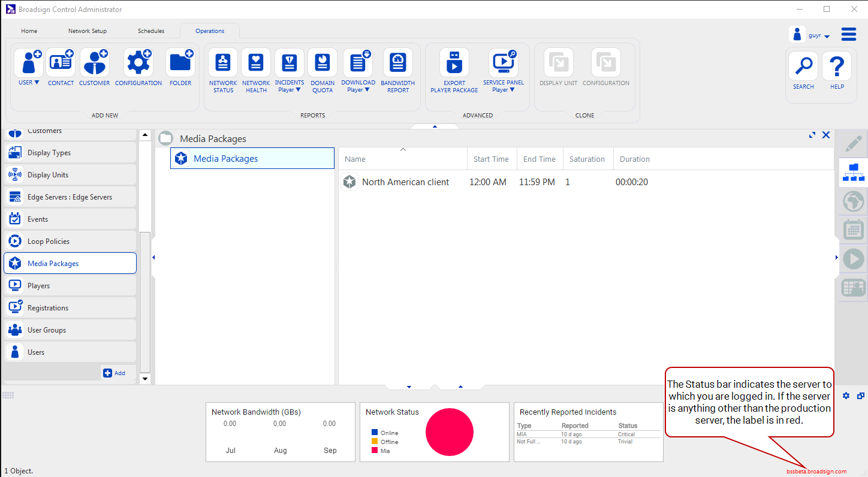Sort the list by Name column
Viewport: 868px width, 477px height.
coord(403,159)
